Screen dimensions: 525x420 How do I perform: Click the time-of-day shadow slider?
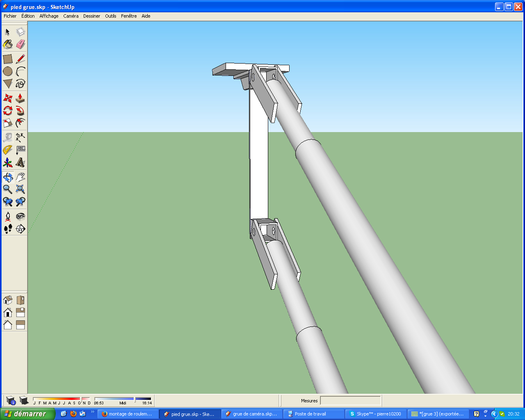pos(123,399)
